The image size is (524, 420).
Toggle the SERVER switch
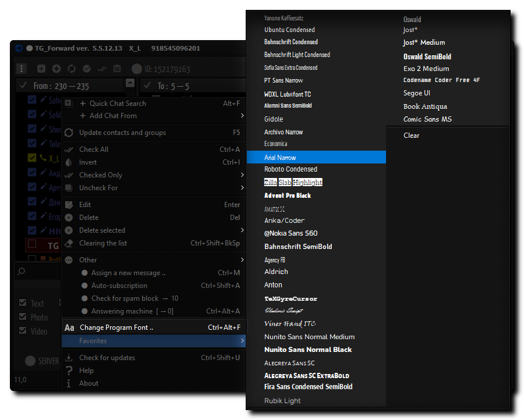(x=30, y=361)
